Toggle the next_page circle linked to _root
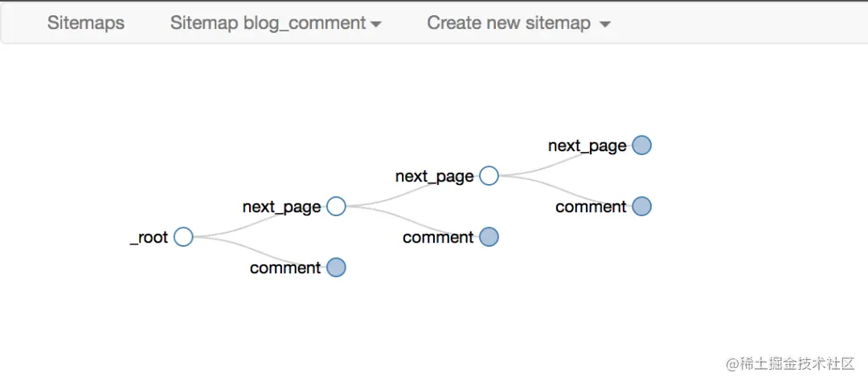The height and width of the screenshot is (385, 868). pos(337,207)
